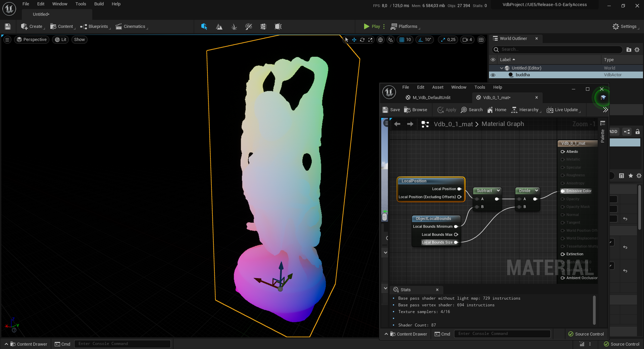644x349 pixels.
Task: Switch to Fracture mode icon
Action: (263, 27)
